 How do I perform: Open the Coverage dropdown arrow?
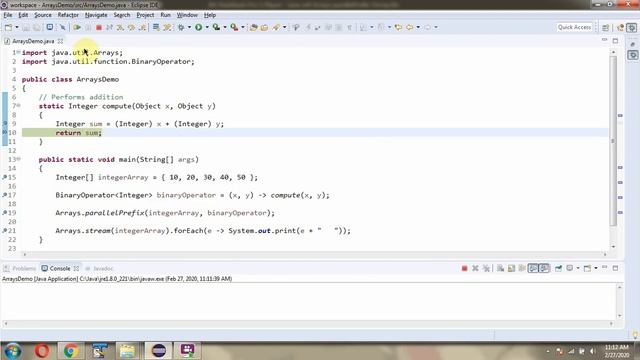coord(225,27)
